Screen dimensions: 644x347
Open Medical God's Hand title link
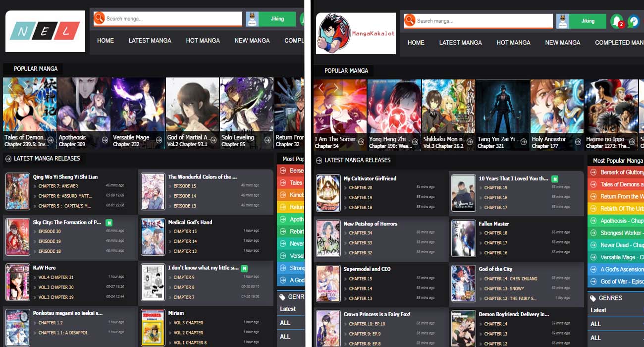coord(190,222)
